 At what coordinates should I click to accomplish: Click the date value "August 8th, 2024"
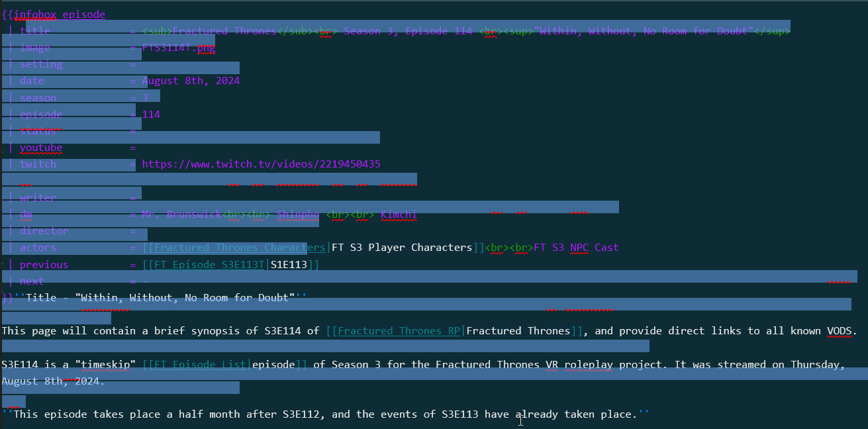(x=190, y=80)
